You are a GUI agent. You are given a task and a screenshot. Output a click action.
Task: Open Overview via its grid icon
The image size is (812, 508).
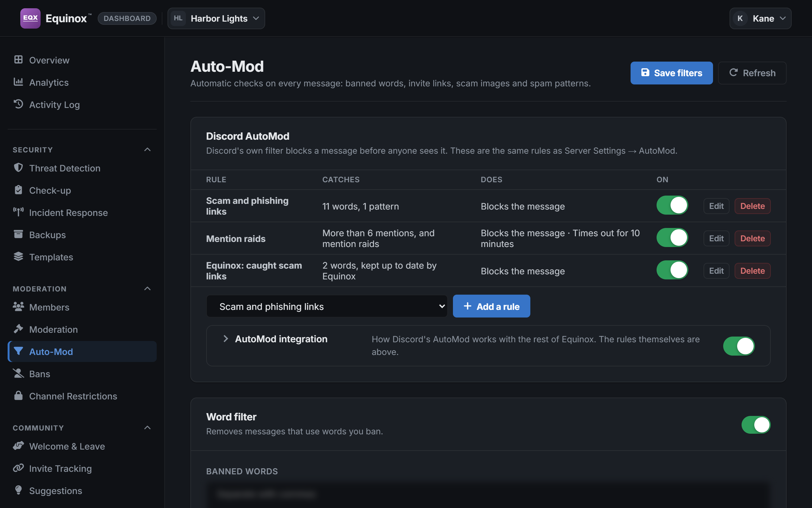18,59
